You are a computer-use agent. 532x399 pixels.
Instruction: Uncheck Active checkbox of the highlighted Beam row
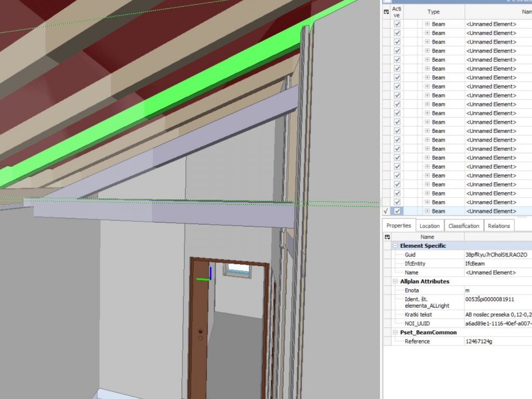click(x=397, y=211)
